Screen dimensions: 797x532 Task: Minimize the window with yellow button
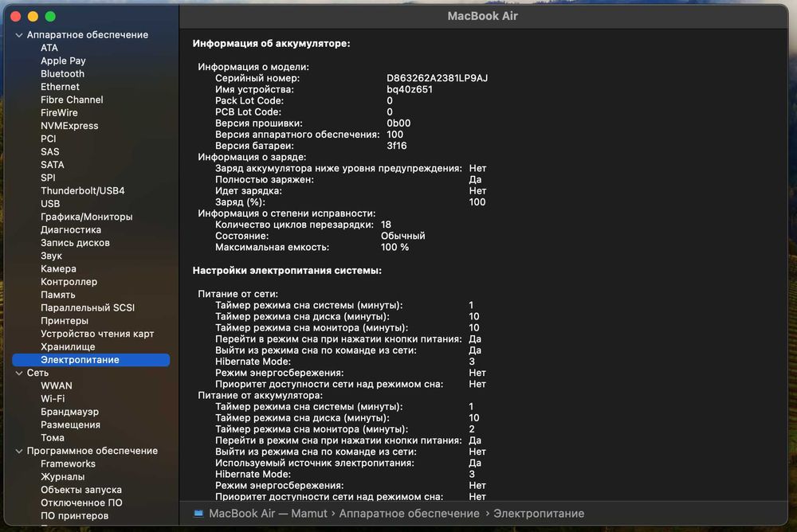[x=33, y=17]
